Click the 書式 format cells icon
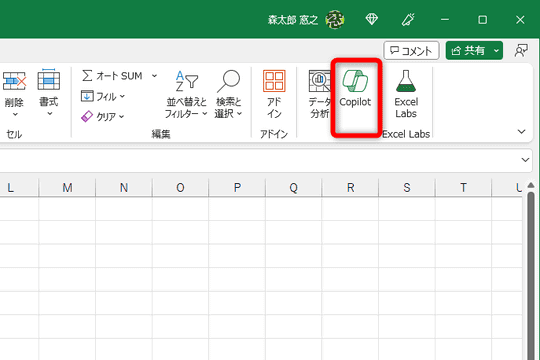 pos(49,80)
